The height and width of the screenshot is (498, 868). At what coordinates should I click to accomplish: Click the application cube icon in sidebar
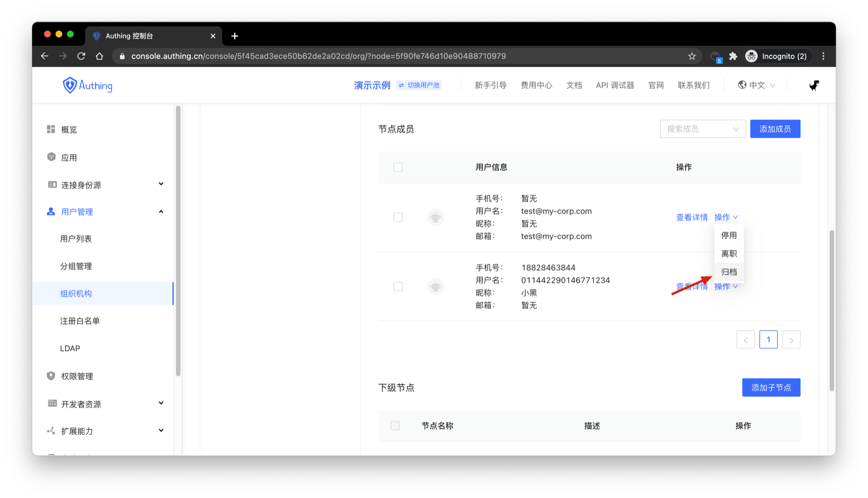(51, 157)
